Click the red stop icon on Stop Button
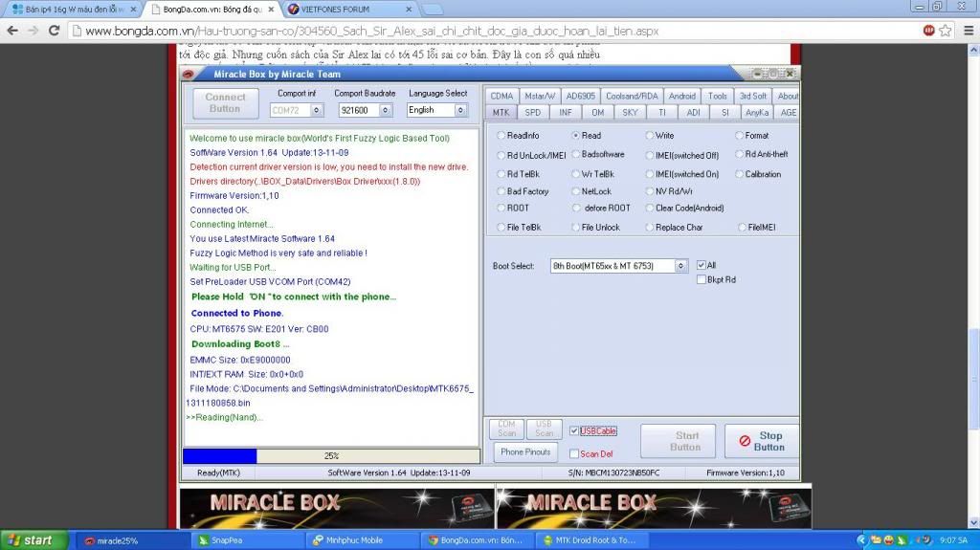980x550 pixels. [745, 441]
